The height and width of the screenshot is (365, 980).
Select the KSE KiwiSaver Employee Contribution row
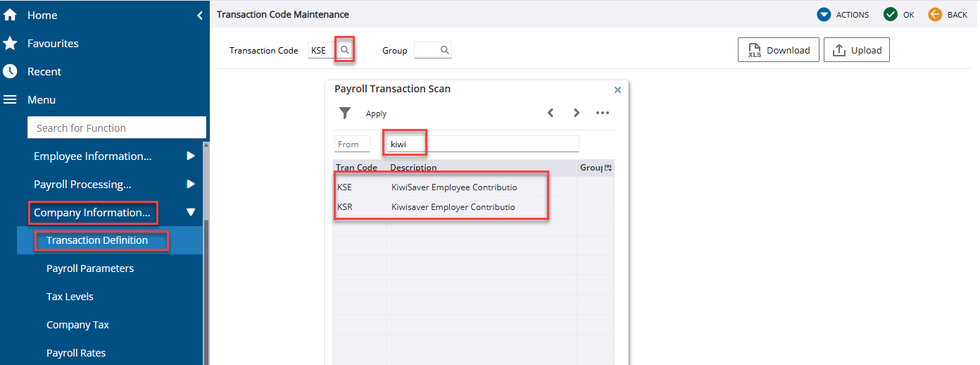[x=454, y=187]
